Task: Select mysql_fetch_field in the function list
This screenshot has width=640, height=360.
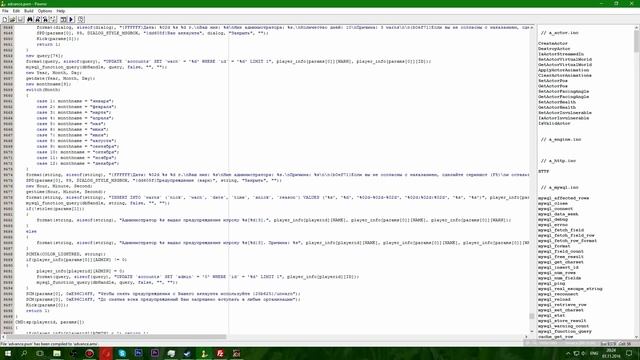Action: click(x=561, y=230)
